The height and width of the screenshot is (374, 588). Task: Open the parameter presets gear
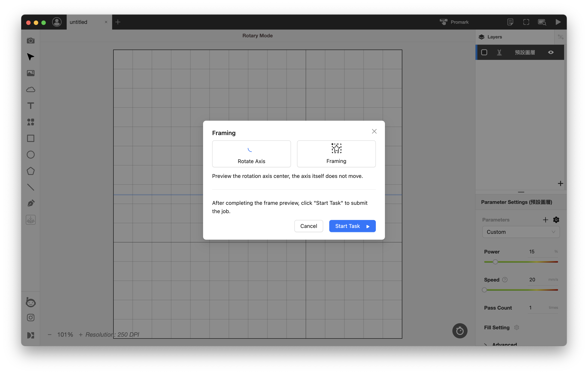pyautogui.click(x=556, y=220)
